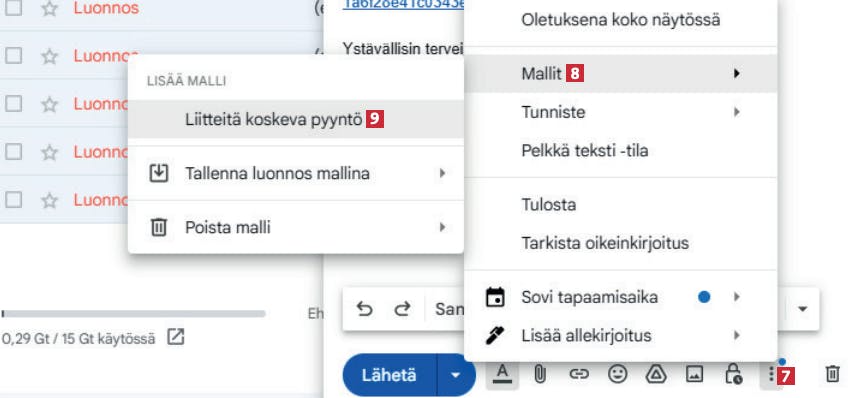The height and width of the screenshot is (398, 853).
Task: Choose Pelkkä teksti -tila menu entry
Action: tap(620, 151)
